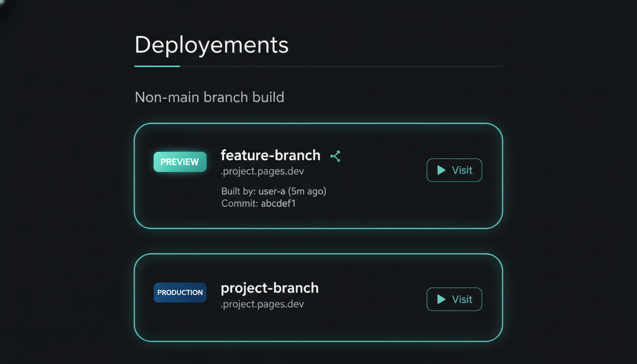
Task: Click the 'Deployements' page heading
Action: tap(211, 45)
